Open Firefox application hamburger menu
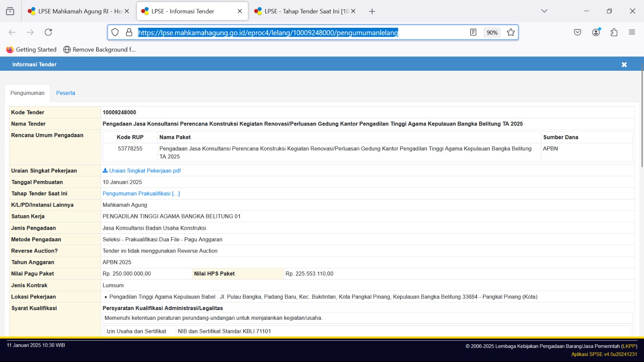 coord(632,32)
